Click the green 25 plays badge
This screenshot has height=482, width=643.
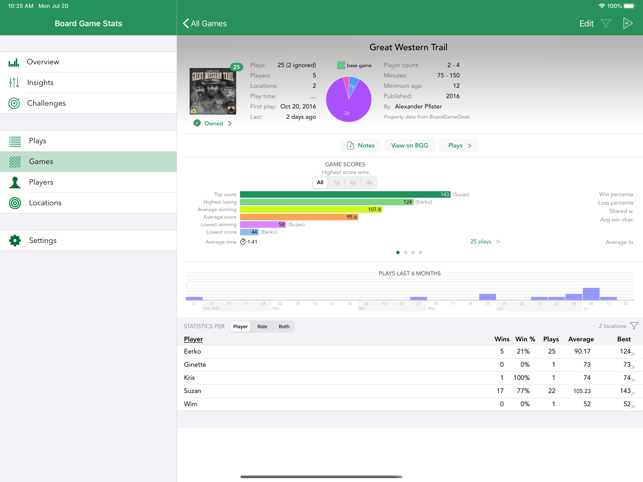point(236,67)
